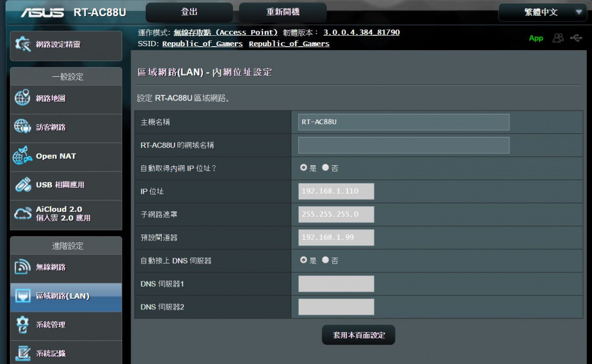Screen dimensions: 592x364
Task: Click the 自動接上 DNS 伺服器 label
Action: click(x=176, y=261)
